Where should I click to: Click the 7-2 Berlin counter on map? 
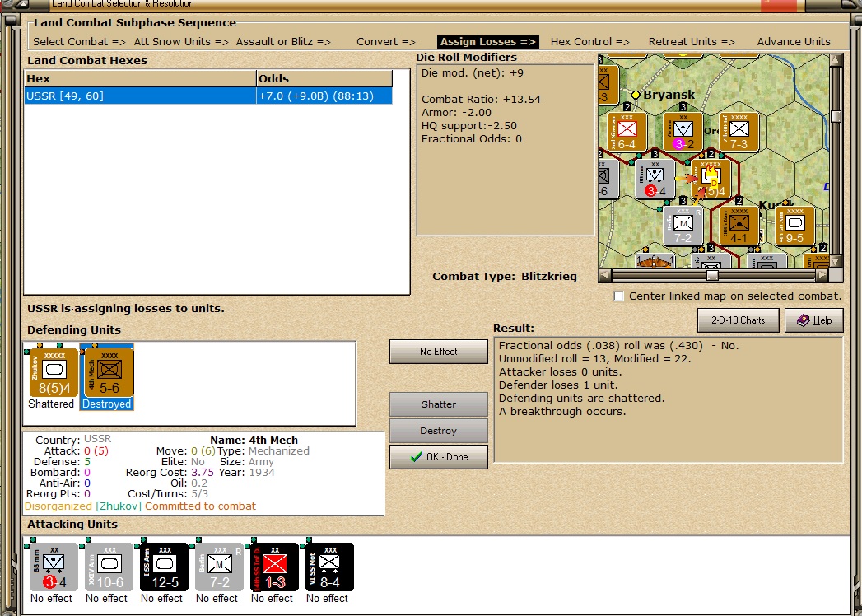(683, 226)
